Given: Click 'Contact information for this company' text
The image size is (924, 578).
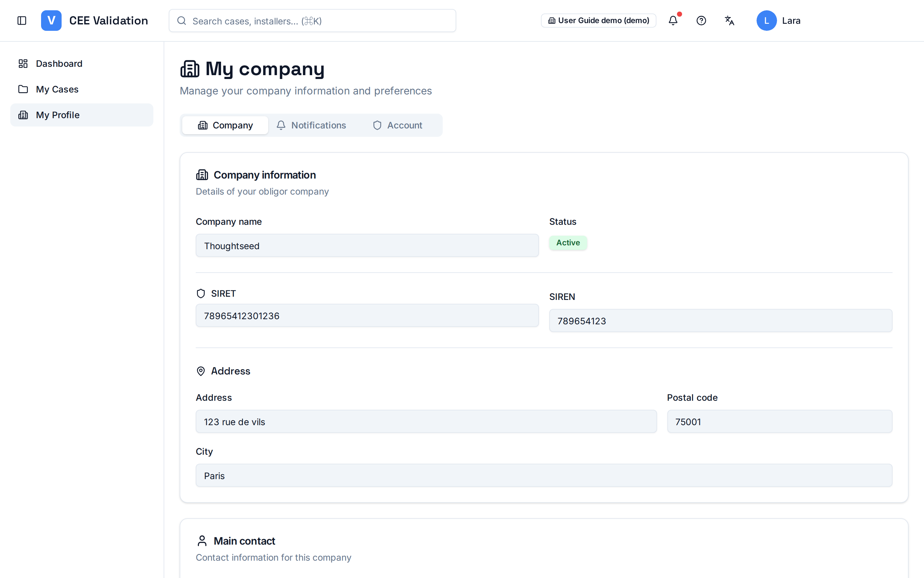Looking at the screenshot, I should coord(273,557).
